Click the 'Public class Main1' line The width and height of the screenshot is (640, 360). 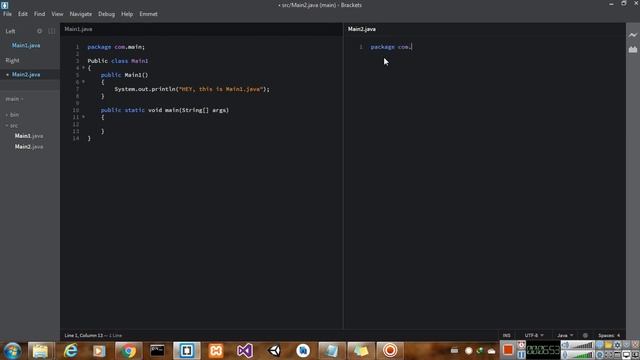[118, 61]
